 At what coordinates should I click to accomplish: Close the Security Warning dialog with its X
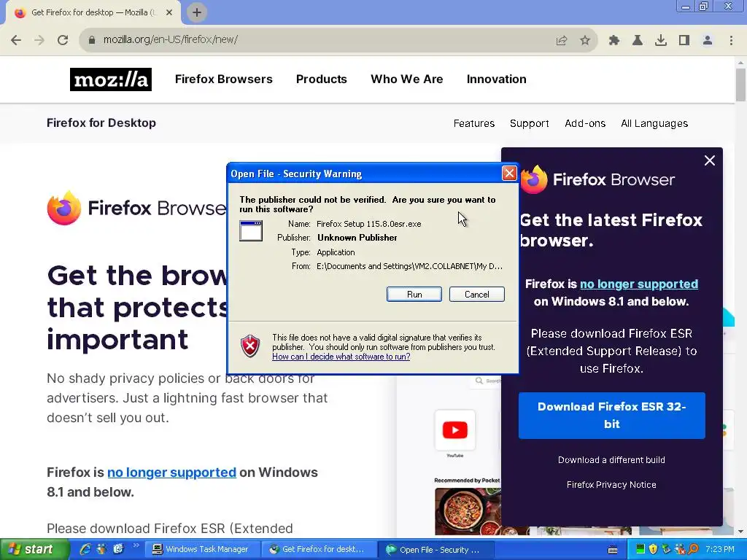(x=509, y=174)
